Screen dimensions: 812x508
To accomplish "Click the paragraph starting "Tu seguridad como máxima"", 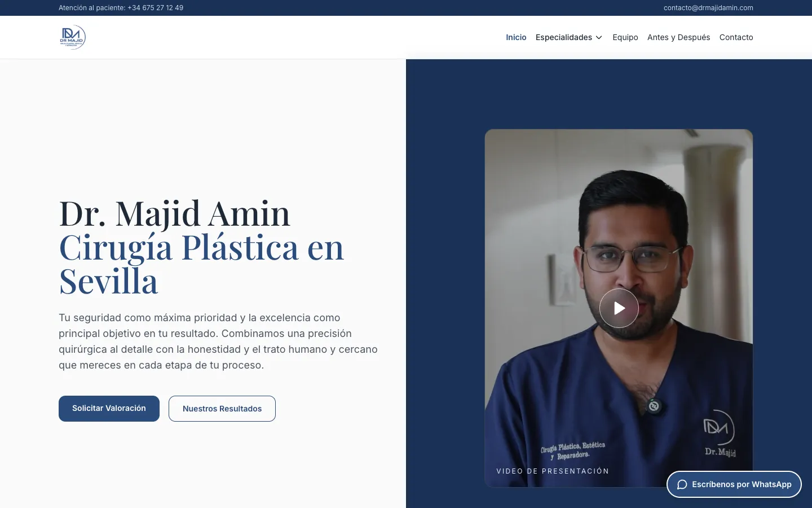I will tap(218, 341).
